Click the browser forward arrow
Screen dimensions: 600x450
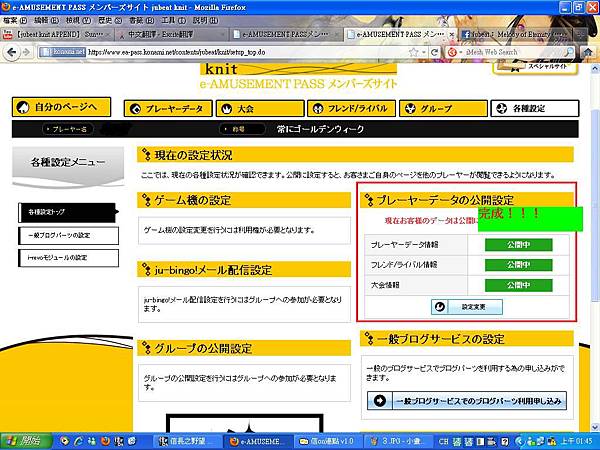click(26, 52)
